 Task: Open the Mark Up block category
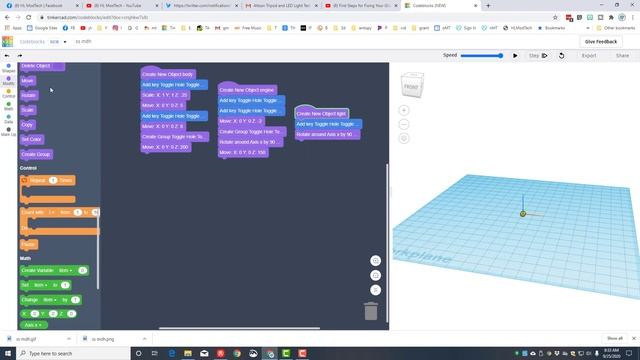coord(9,132)
